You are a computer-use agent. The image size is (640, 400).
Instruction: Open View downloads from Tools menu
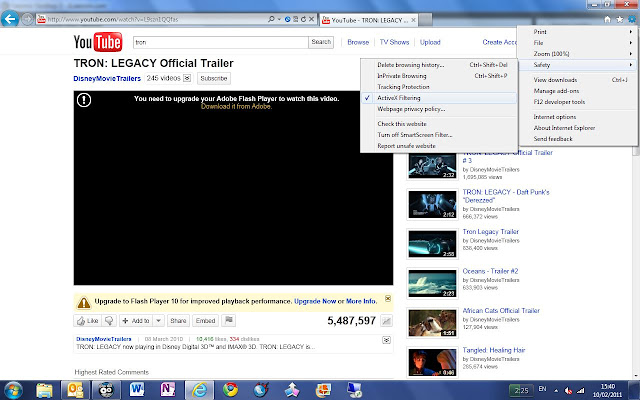tap(578, 80)
